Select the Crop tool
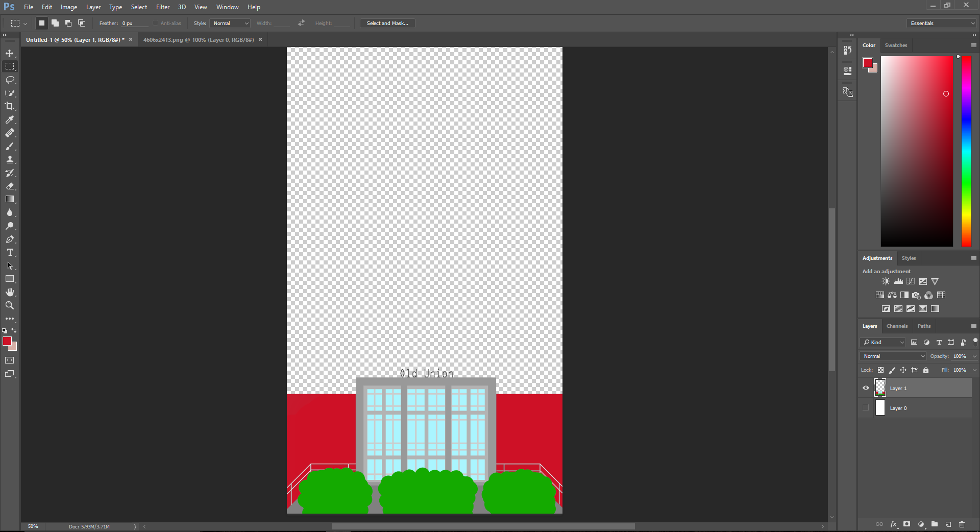980x532 pixels. (x=10, y=106)
